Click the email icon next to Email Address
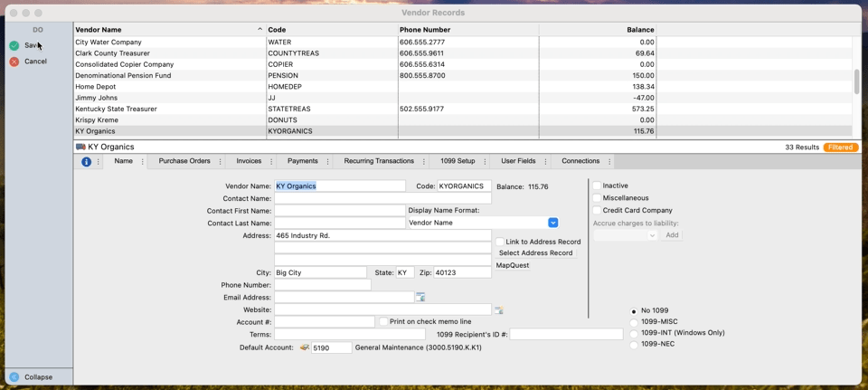This screenshot has height=390, width=868. click(x=420, y=297)
